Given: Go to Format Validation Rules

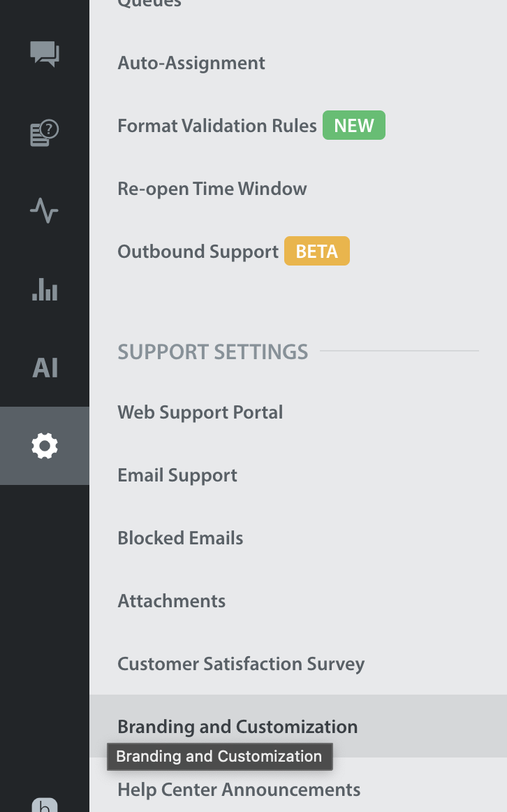Looking at the screenshot, I should (x=216, y=126).
